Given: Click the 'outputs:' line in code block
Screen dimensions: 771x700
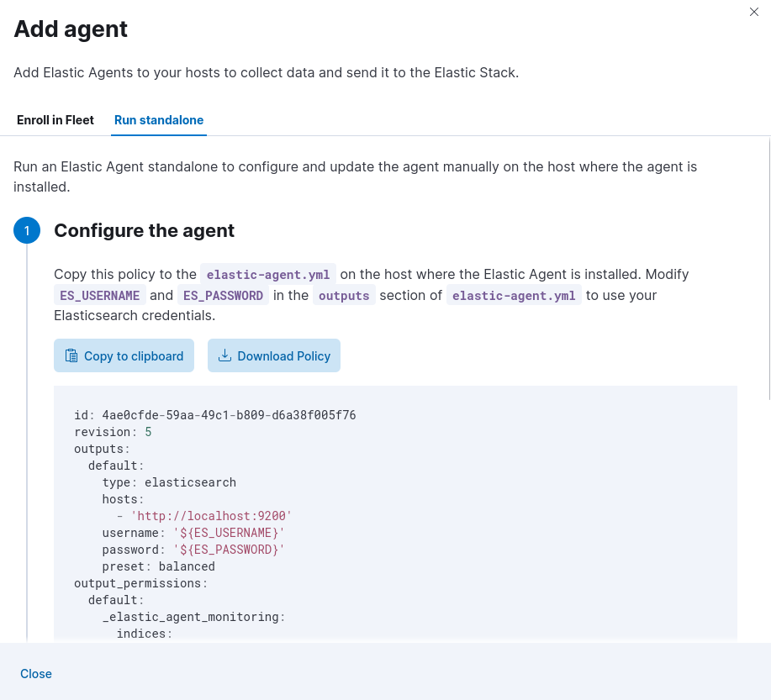Looking at the screenshot, I should pos(102,449).
